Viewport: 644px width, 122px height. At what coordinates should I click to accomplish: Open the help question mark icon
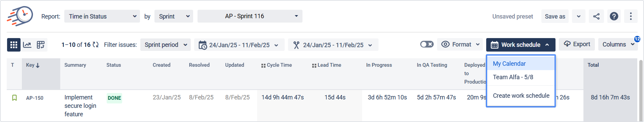coord(614,17)
